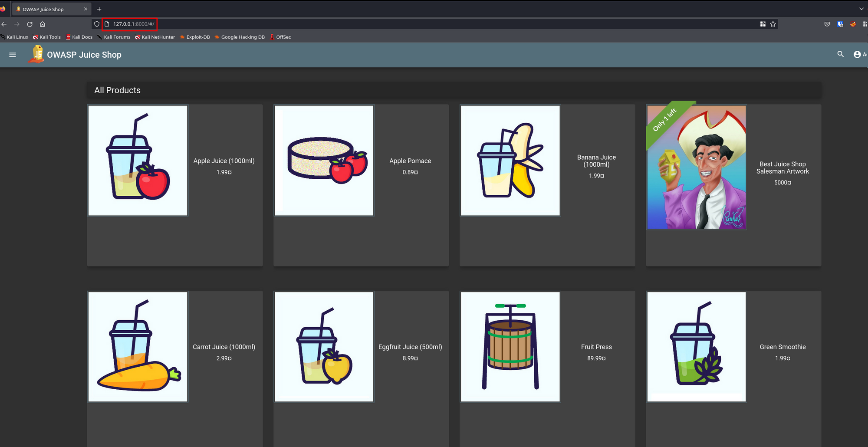
Task: Open the Apple Juice product image
Action: pyautogui.click(x=138, y=161)
